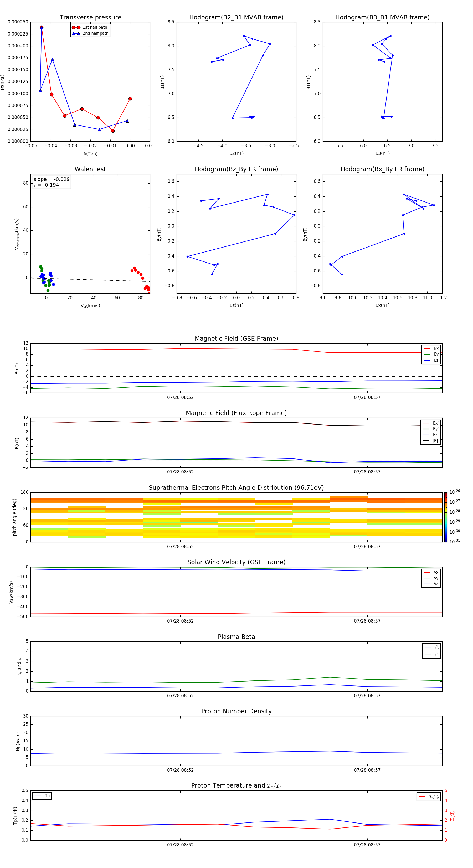Click the "Bx'" legend entry in flux rope plot
473x868 pixels.
pyautogui.click(x=431, y=423)
